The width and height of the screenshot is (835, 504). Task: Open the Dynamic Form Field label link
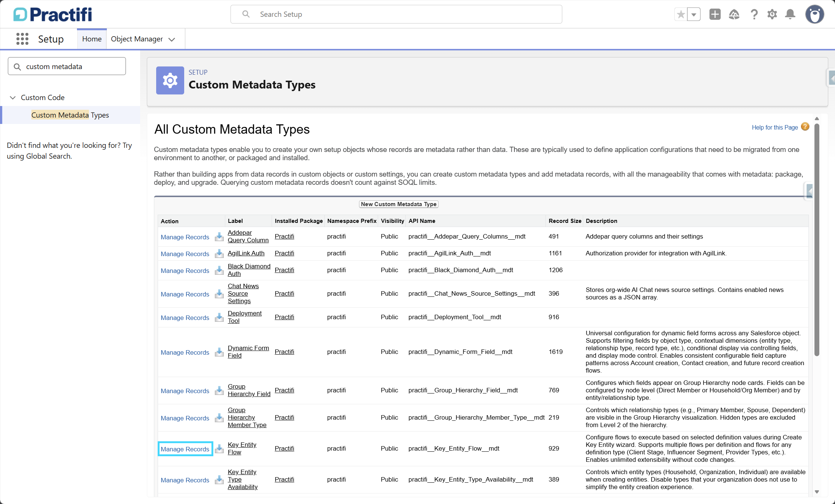point(248,352)
